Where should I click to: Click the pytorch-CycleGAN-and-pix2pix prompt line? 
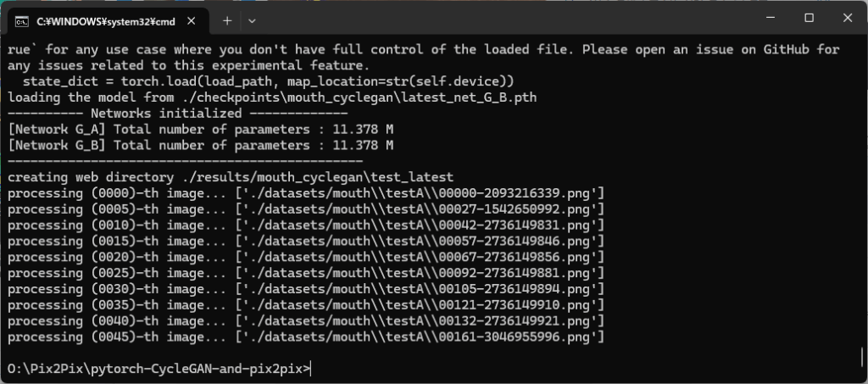point(159,369)
